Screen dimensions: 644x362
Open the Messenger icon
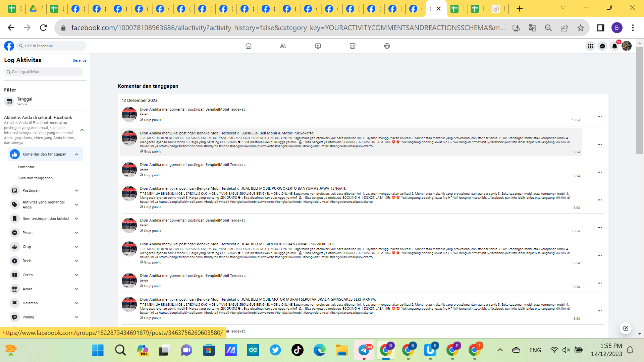[x=602, y=46]
